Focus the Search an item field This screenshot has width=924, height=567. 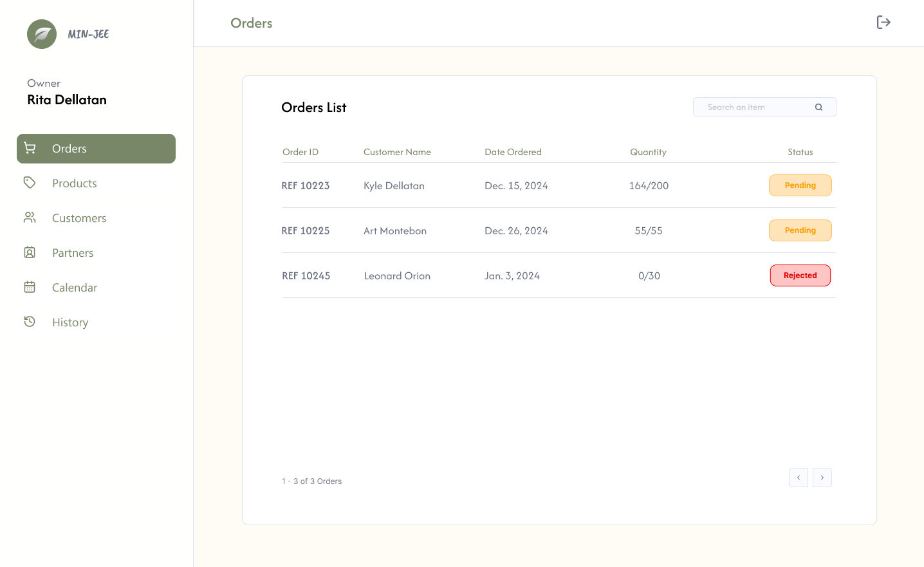tap(764, 107)
